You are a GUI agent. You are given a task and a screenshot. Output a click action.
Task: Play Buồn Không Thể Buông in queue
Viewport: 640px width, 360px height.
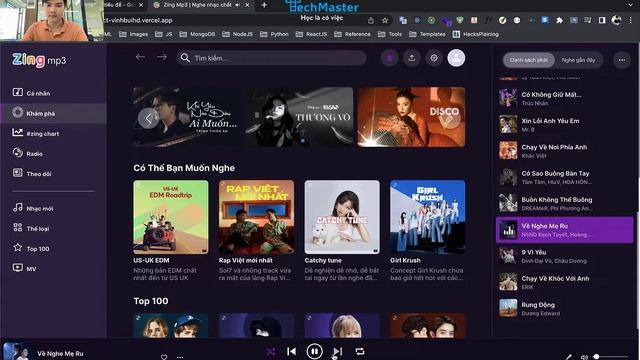tap(564, 203)
